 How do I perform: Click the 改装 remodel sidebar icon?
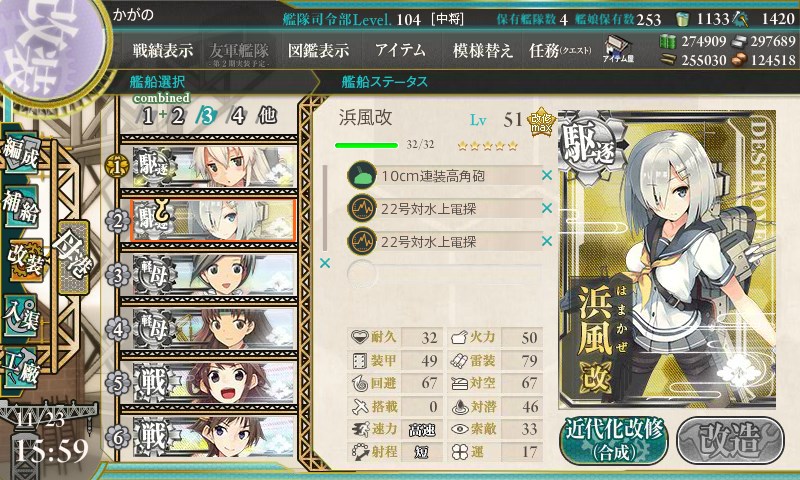(x=24, y=261)
